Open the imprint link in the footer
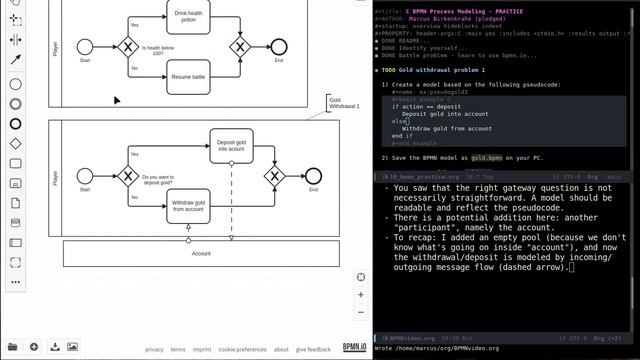Image resolution: width=640 pixels, height=360 pixels. (202, 349)
